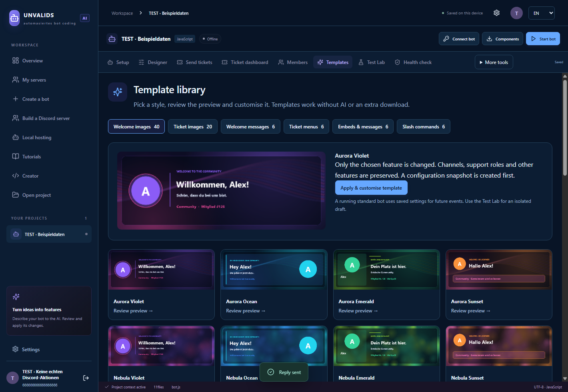
Task: Open the Aurora Violet card thumbnail
Action: 161,270
